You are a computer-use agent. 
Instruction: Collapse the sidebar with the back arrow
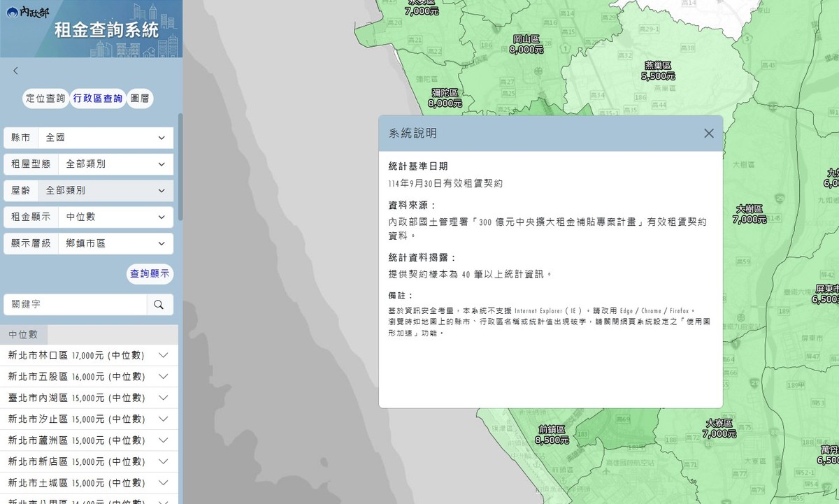[x=15, y=70]
